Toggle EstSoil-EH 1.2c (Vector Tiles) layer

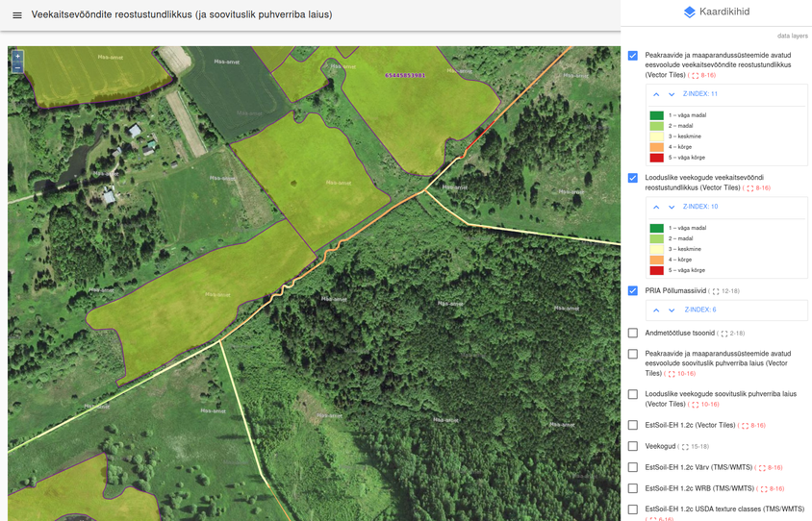point(632,425)
